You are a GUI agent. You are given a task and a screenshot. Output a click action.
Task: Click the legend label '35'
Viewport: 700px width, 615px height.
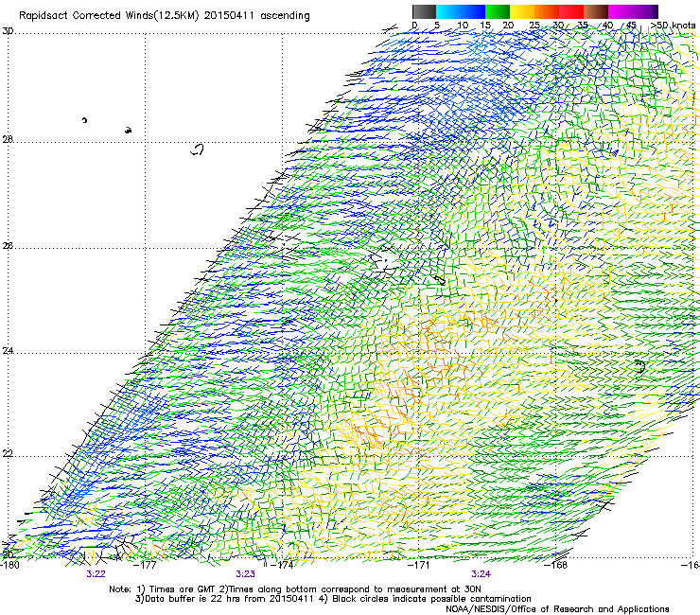coord(583,26)
